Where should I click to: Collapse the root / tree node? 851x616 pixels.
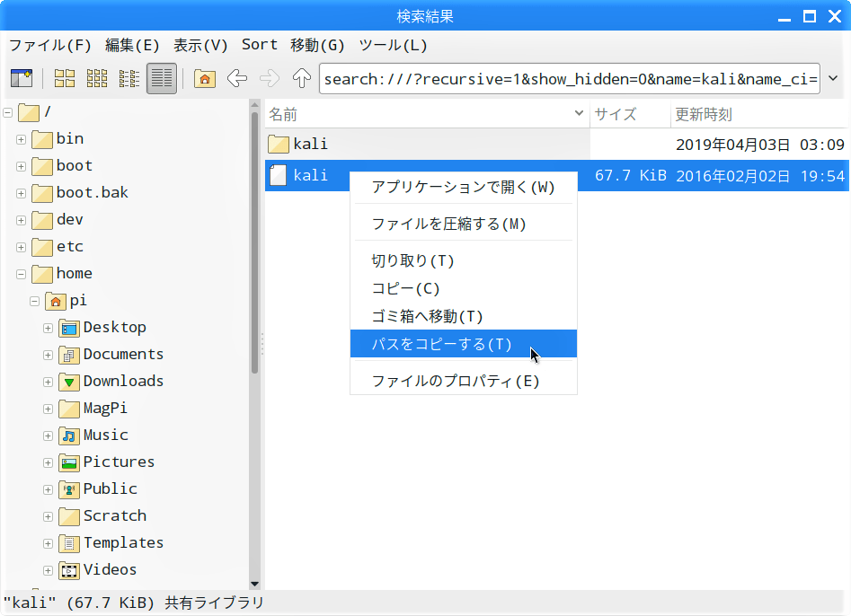click(x=7, y=113)
